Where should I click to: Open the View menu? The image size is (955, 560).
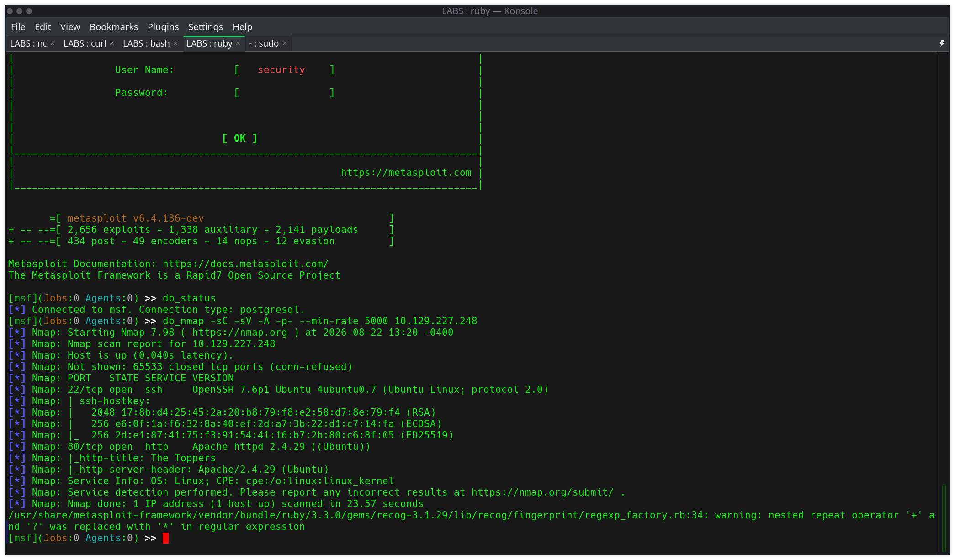(70, 27)
